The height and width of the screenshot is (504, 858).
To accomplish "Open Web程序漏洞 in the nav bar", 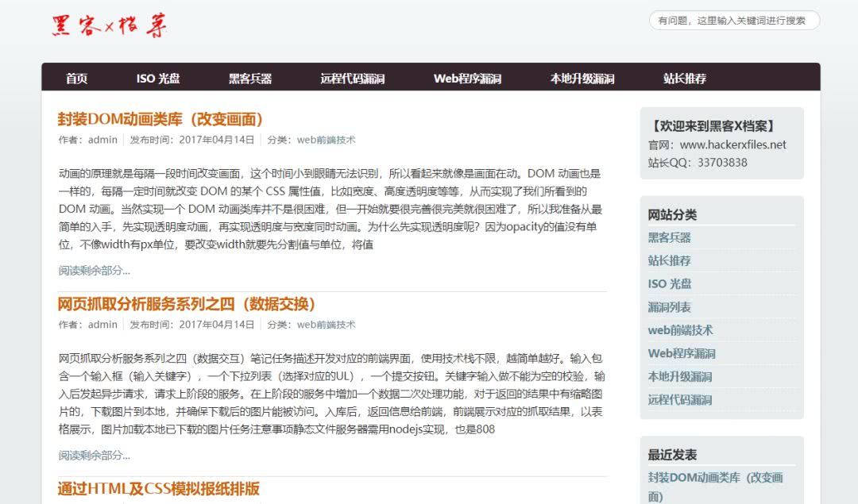I will click(467, 78).
